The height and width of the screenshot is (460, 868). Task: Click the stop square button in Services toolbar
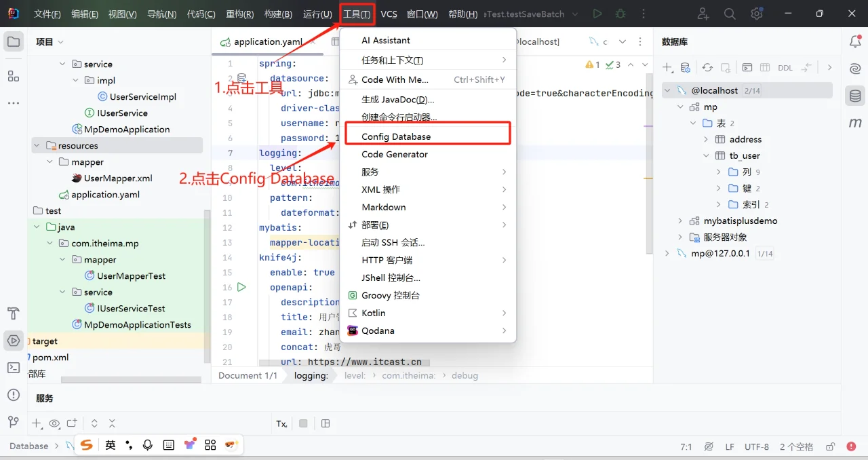[x=303, y=423]
